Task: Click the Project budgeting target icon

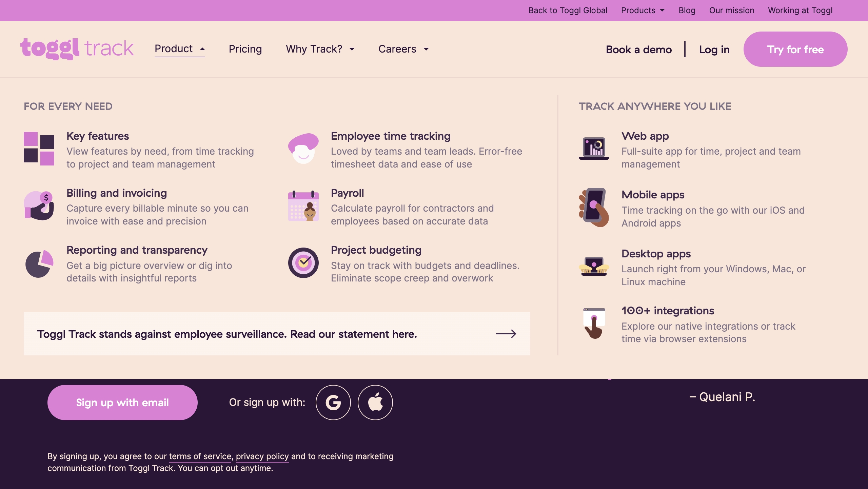Action: (x=303, y=263)
